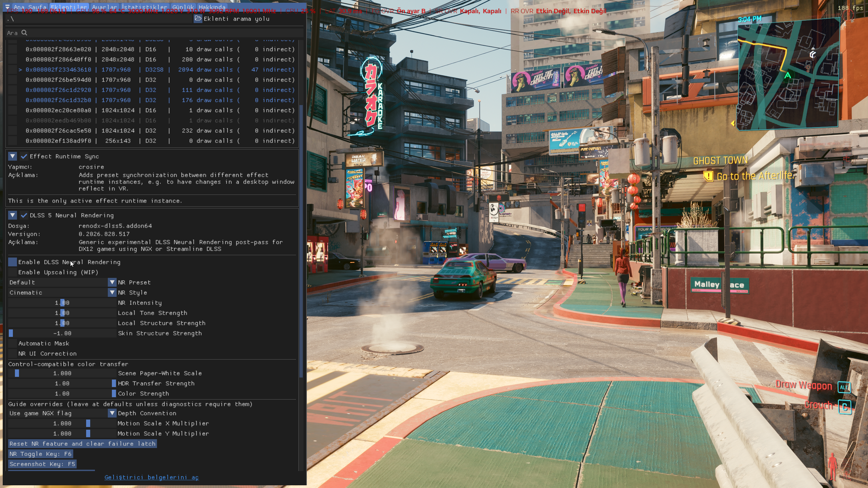Image resolution: width=868 pixels, height=488 pixels.
Task: Open the Geliştirici belgelerini aç link
Action: 152,477
